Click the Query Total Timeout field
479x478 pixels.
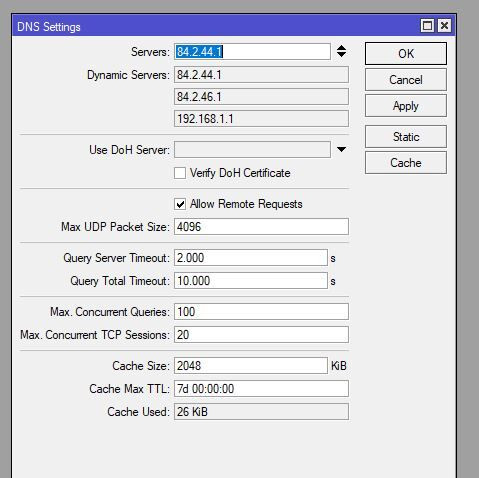point(251,281)
